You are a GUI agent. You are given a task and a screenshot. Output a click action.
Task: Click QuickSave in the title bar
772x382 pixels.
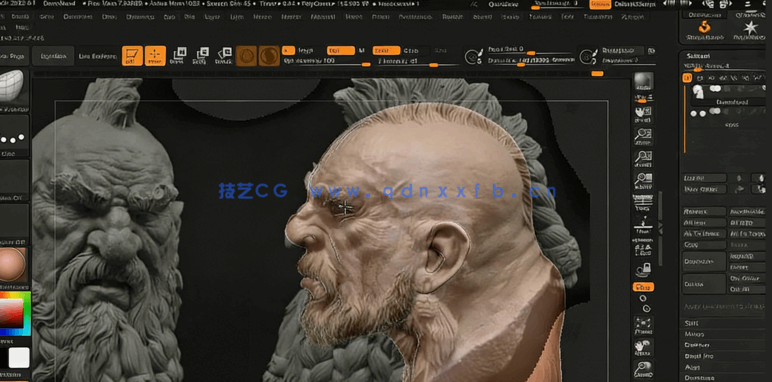click(503, 4)
